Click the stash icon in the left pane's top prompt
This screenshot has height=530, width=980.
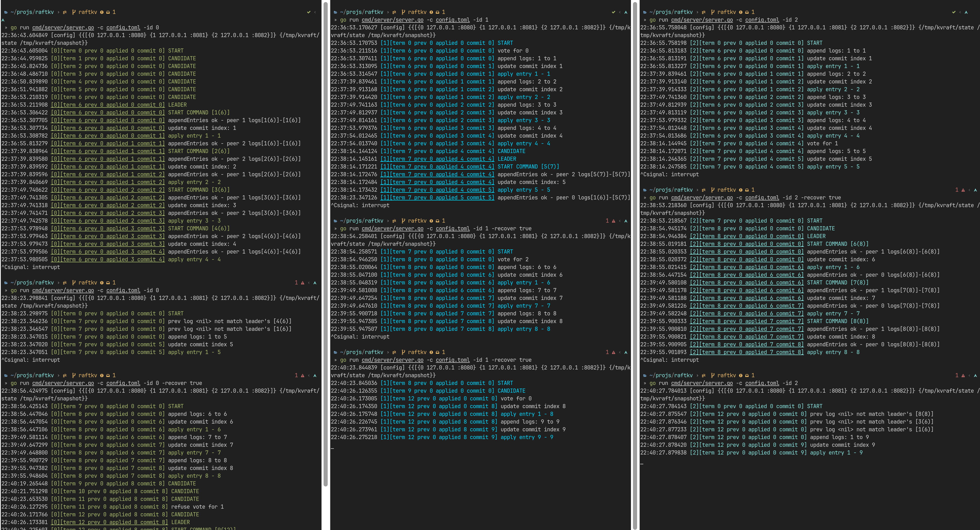(108, 12)
